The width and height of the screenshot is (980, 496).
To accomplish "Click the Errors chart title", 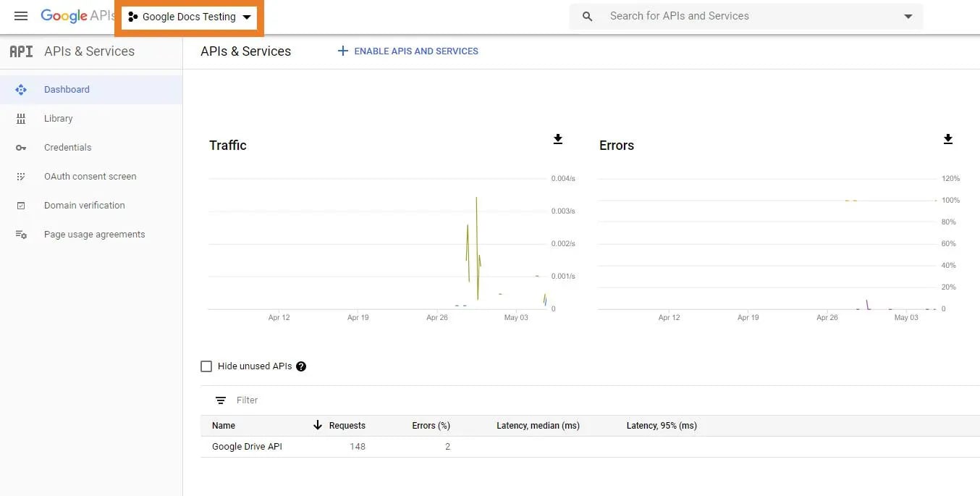I will click(617, 146).
